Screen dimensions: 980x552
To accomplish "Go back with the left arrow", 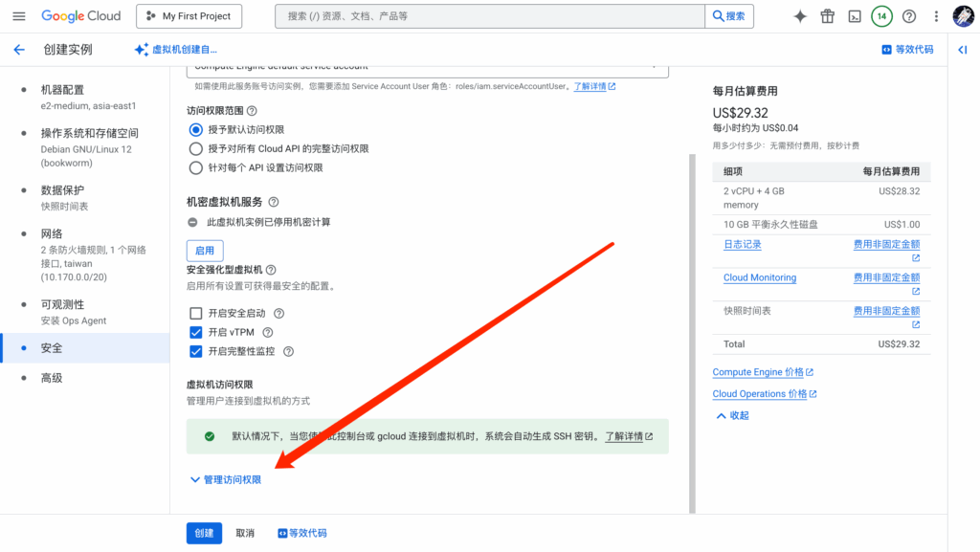I will 19,50.
